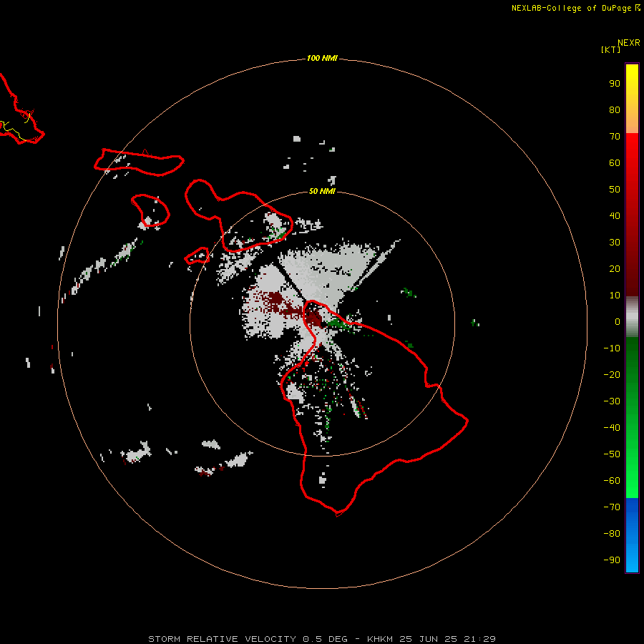The width and height of the screenshot is (644, 644).
Task: Click the blue bottom segment of the color bar
Action: (x=632, y=535)
